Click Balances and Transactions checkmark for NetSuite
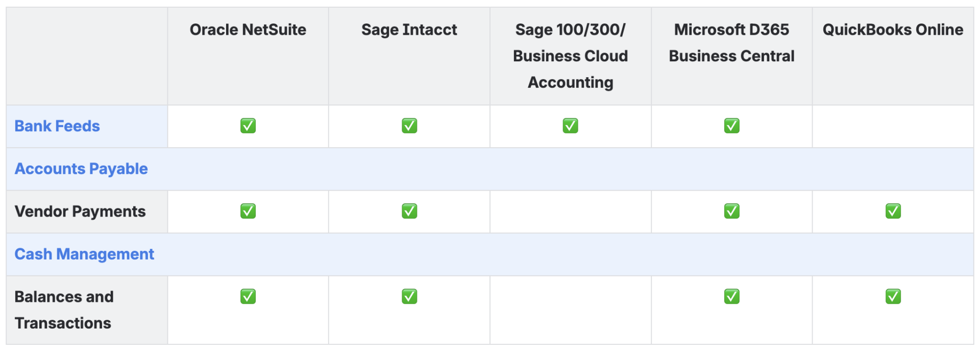Screen dimensions: 980x352 (x=248, y=296)
